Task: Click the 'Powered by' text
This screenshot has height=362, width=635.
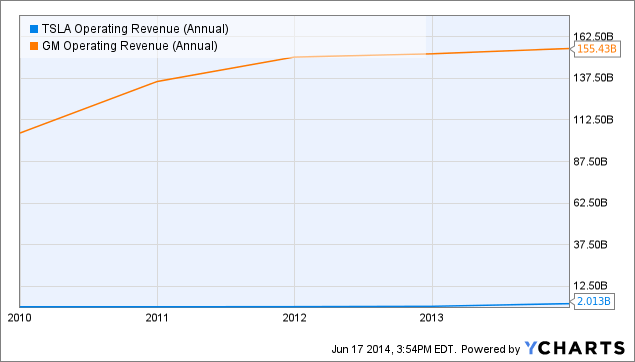Action: 490,349
